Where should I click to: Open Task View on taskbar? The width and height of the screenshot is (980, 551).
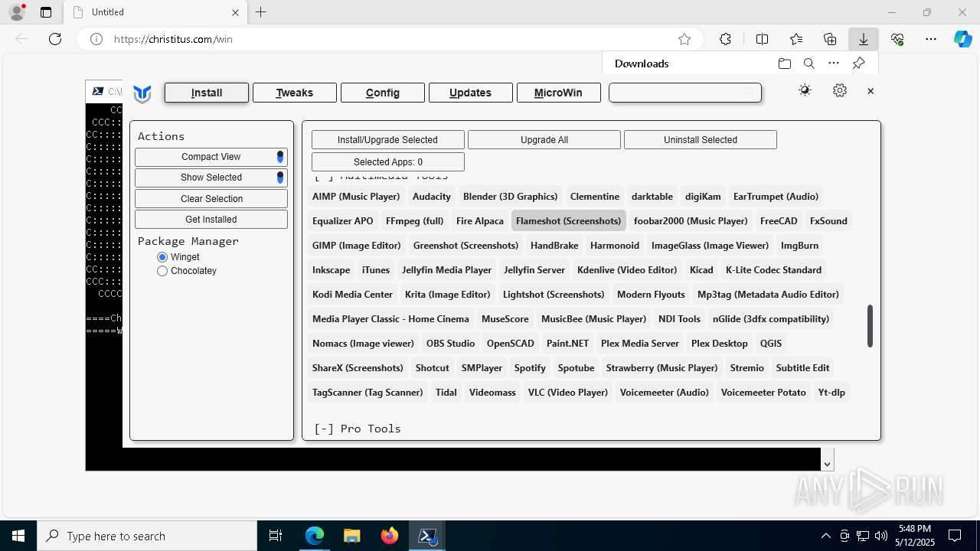(276, 536)
